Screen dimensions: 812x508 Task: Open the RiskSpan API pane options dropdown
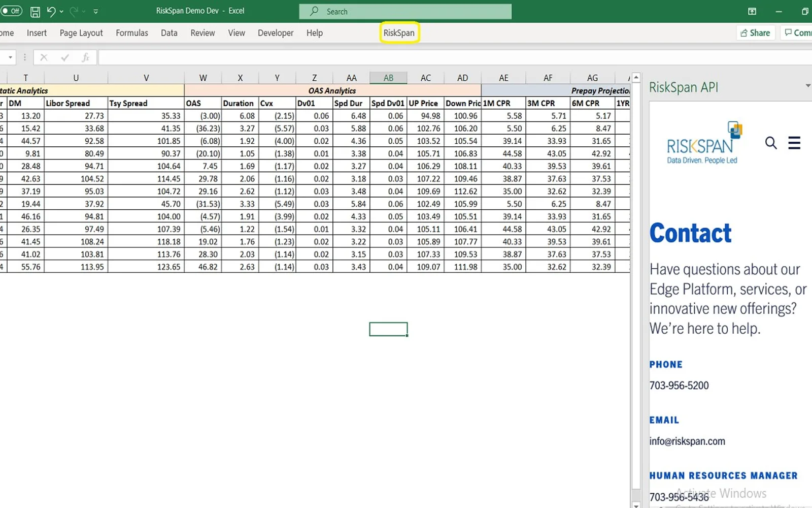807,86
